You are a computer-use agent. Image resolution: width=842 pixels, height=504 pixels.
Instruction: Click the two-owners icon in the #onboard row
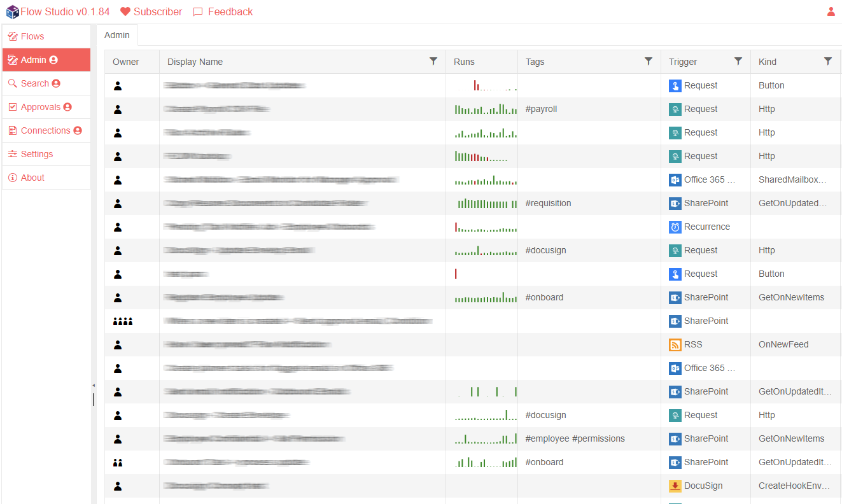click(117, 463)
